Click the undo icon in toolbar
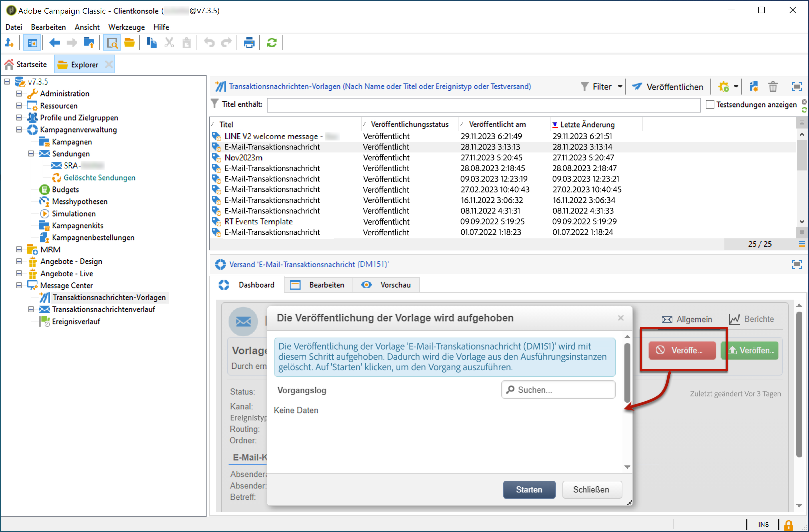809x532 pixels. 209,43
